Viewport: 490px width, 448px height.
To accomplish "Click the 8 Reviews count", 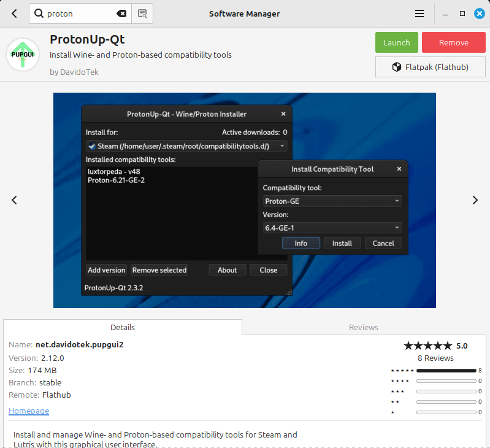I will tap(435, 358).
